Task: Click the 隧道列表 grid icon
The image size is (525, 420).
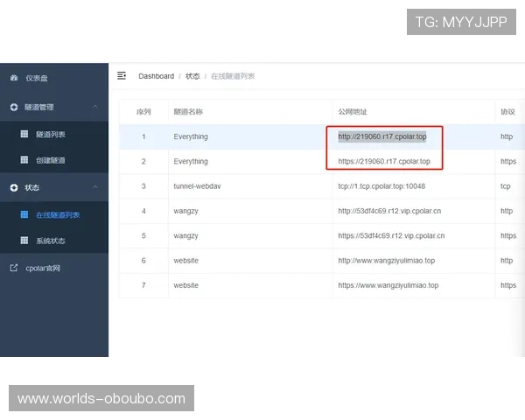Action: [x=25, y=135]
